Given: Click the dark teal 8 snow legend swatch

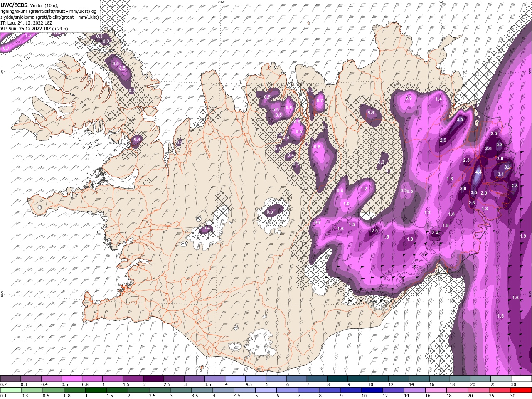Looking at the screenshot, I should (337, 379).
